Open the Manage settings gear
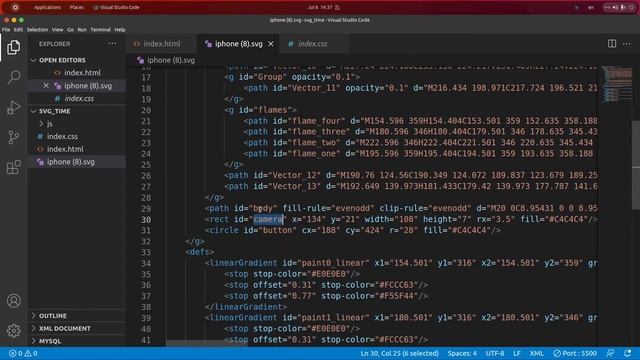This screenshot has width=640, height=360. [13, 330]
